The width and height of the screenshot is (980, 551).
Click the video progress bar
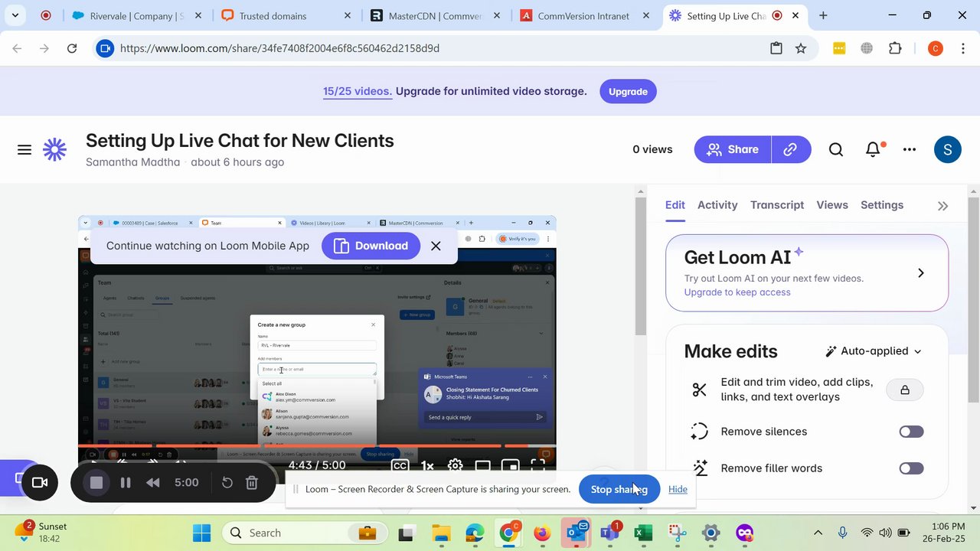[x=317, y=445]
